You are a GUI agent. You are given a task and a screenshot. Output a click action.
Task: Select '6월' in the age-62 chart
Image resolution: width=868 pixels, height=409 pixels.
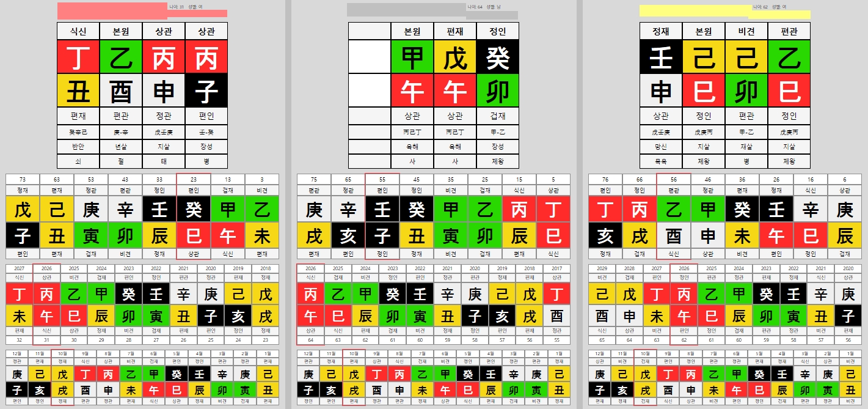[737, 353]
